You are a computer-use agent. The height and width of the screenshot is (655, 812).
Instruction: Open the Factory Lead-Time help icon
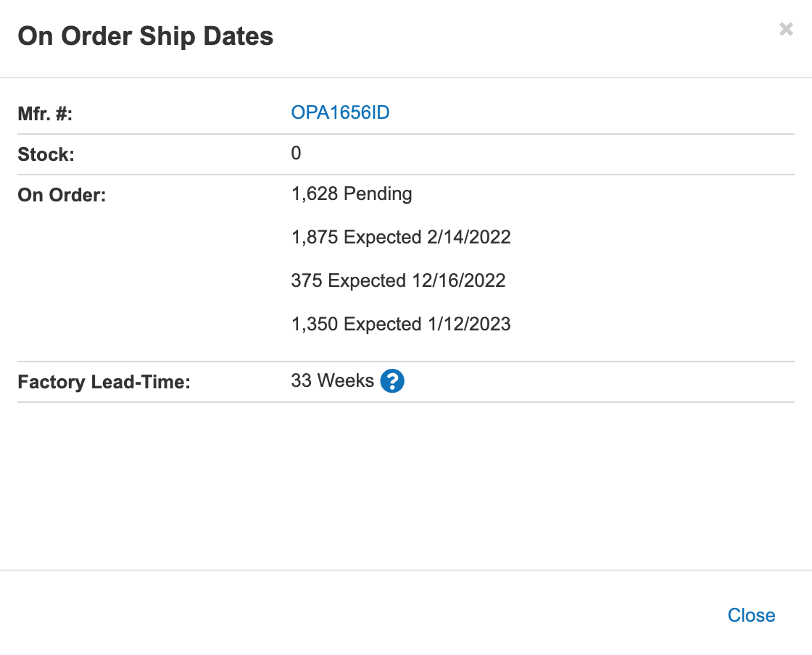(x=392, y=381)
